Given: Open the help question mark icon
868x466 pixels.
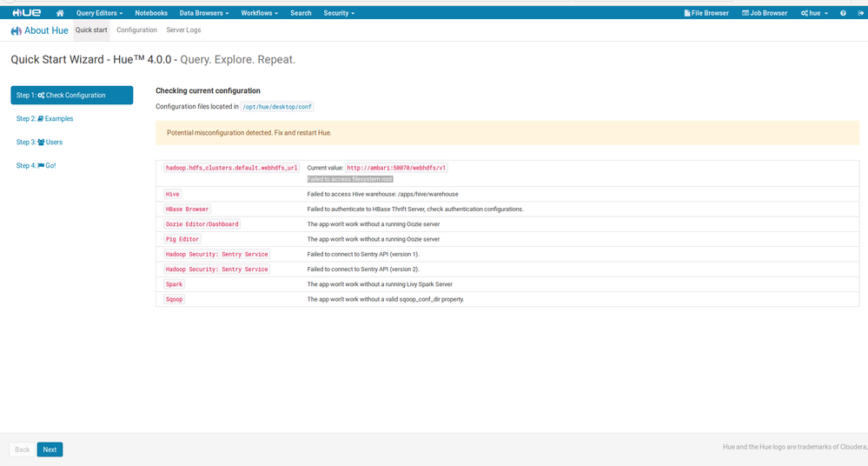Looking at the screenshot, I should click(x=843, y=13).
